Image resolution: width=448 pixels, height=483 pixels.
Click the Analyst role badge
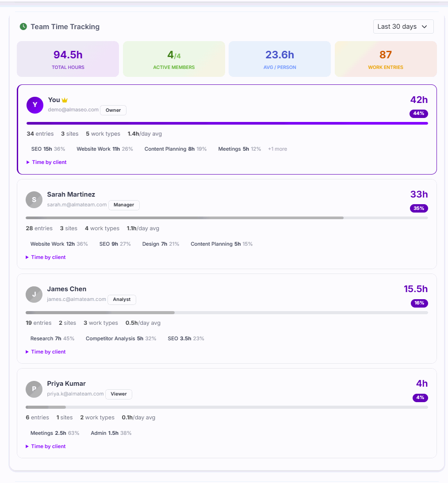122,300
